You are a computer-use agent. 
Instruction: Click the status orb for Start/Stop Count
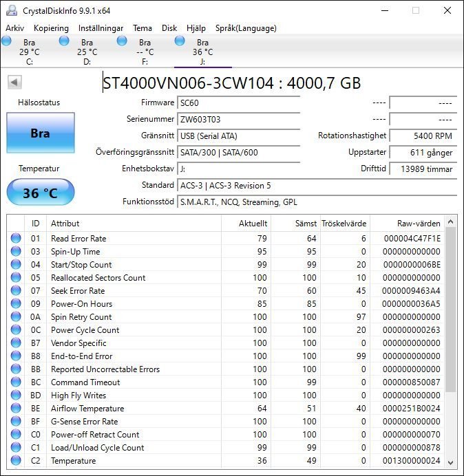16,264
